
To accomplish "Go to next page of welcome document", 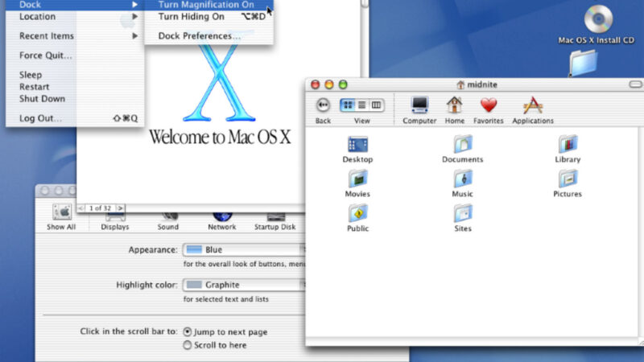I will pos(120,208).
